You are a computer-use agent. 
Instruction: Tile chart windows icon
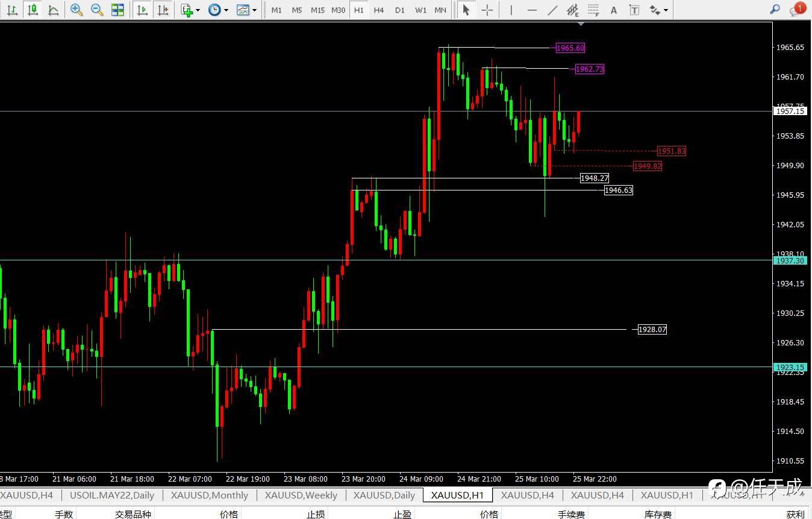coord(117,10)
